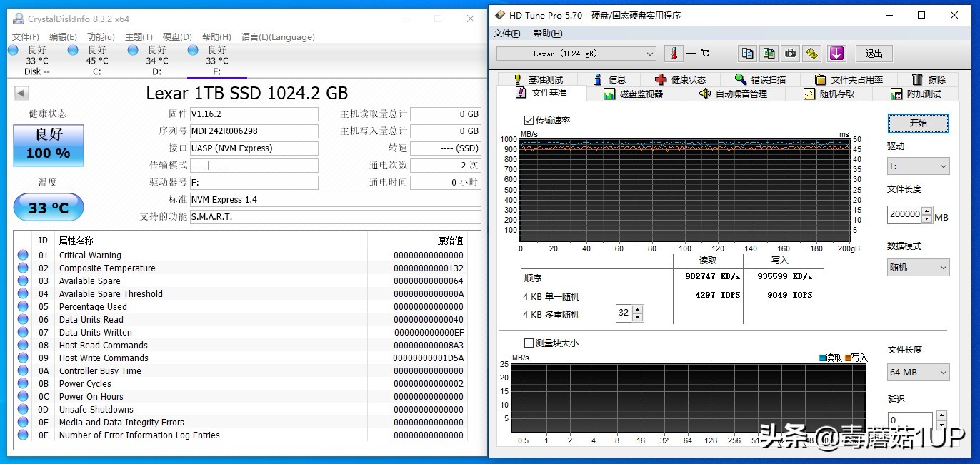Image resolution: width=980 pixels, height=464 pixels.
Task: Open the 64 MB file length dropdown
Action: 919,372
